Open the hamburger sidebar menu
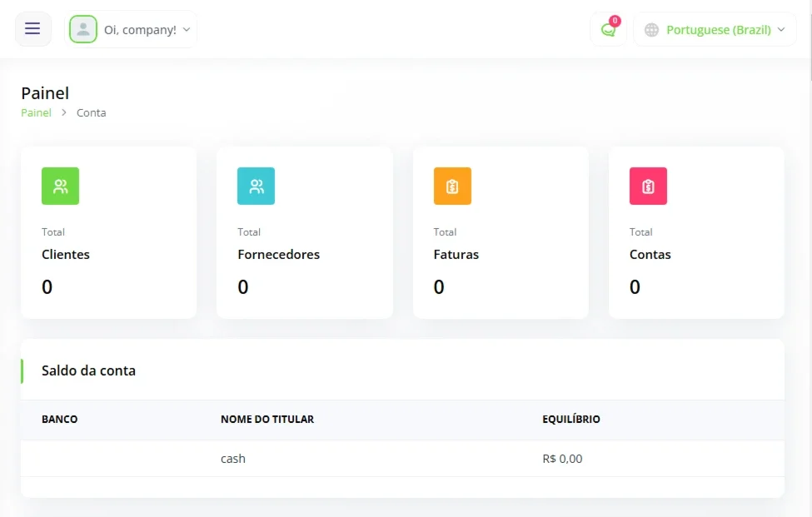The height and width of the screenshot is (517, 812). 32,28
